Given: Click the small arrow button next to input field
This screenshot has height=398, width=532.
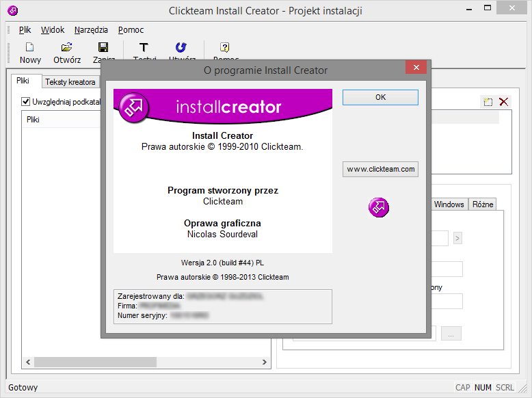Looking at the screenshot, I should (x=457, y=238).
